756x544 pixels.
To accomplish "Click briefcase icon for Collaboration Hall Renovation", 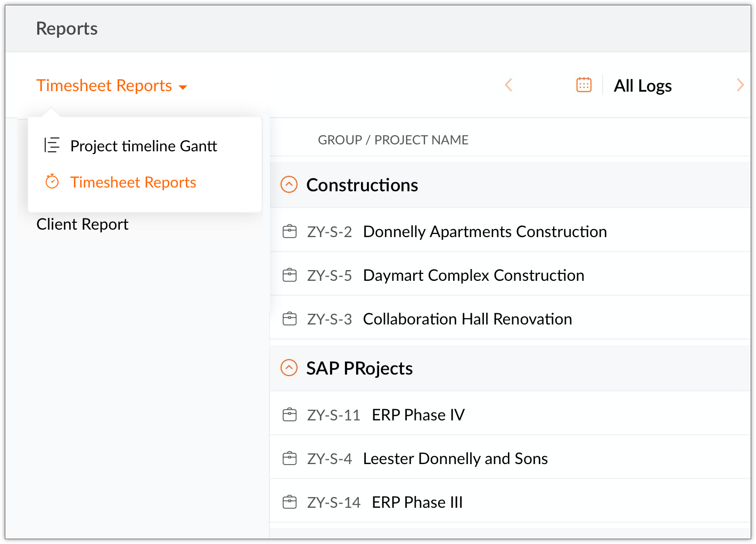I will 290,319.
